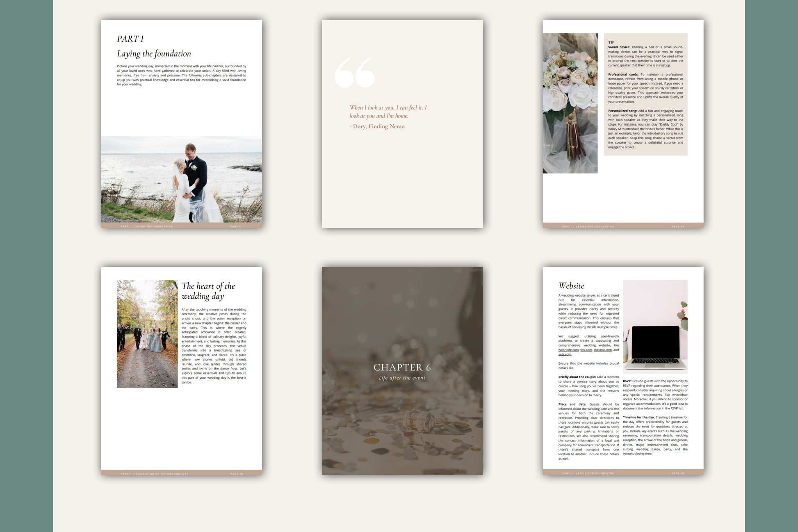Click the 'Timeline for the day:' paragraph

pyautogui.click(x=655, y=436)
